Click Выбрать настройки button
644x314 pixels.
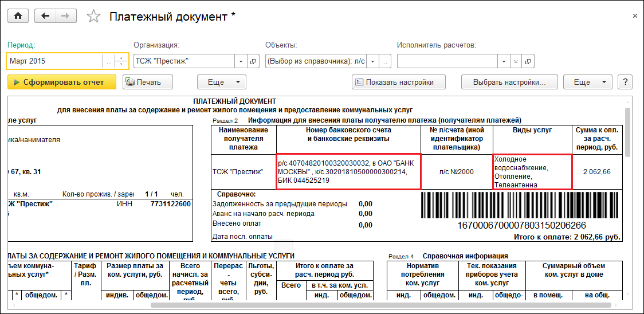click(509, 82)
